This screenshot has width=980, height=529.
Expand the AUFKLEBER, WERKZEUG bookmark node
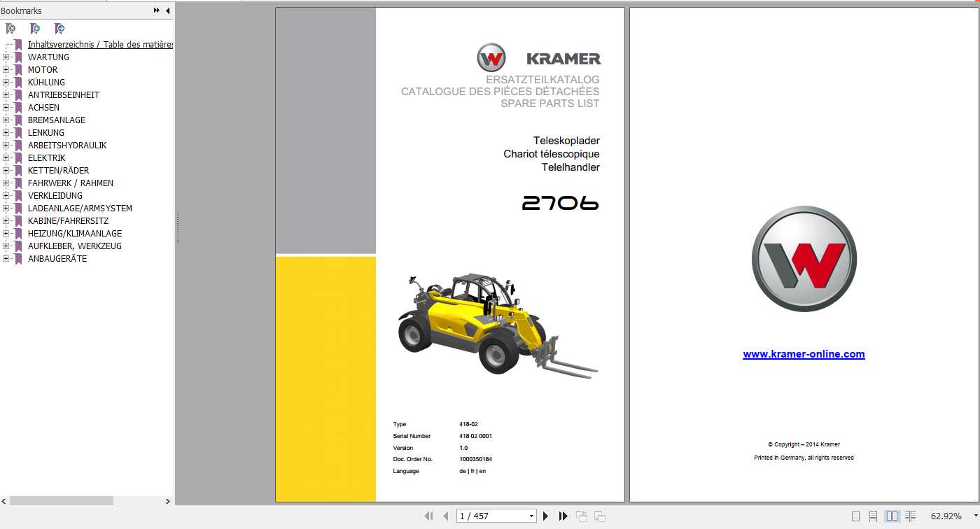click(x=6, y=246)
